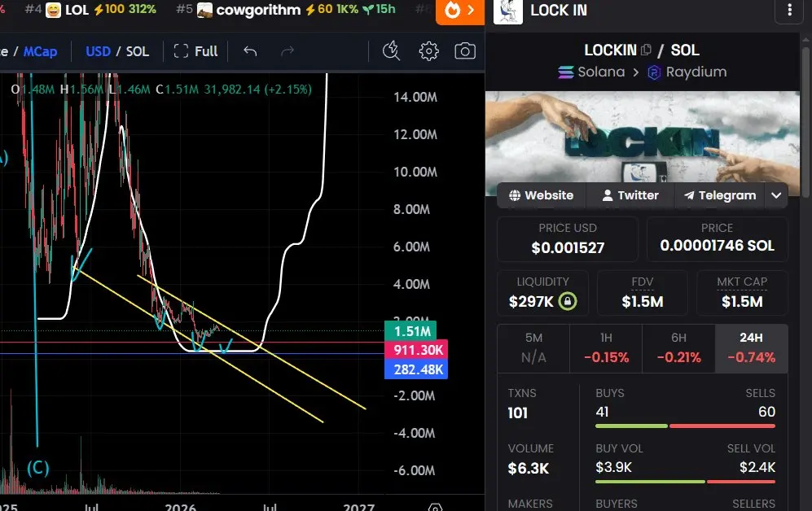Select the 24H timeframe tab
The image size is (812, 511).
752,348
